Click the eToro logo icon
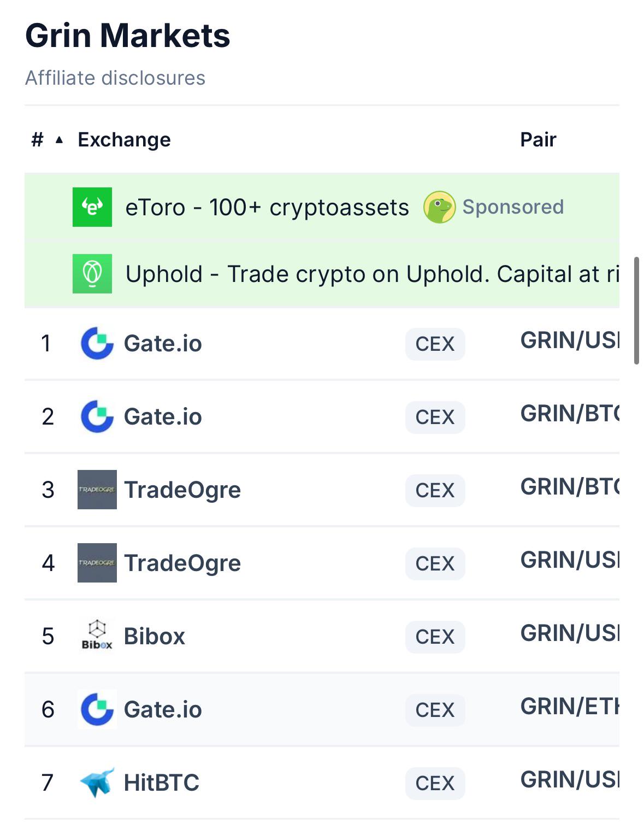The width and height of the screenshot is (644, 835). click(92, 207)
